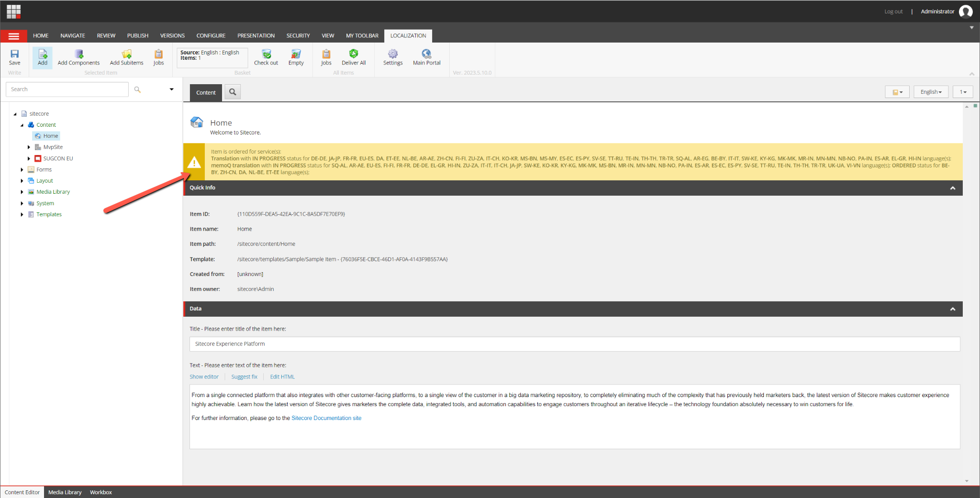
Task: Collapse the Content tree node
Action: [22, 125]
